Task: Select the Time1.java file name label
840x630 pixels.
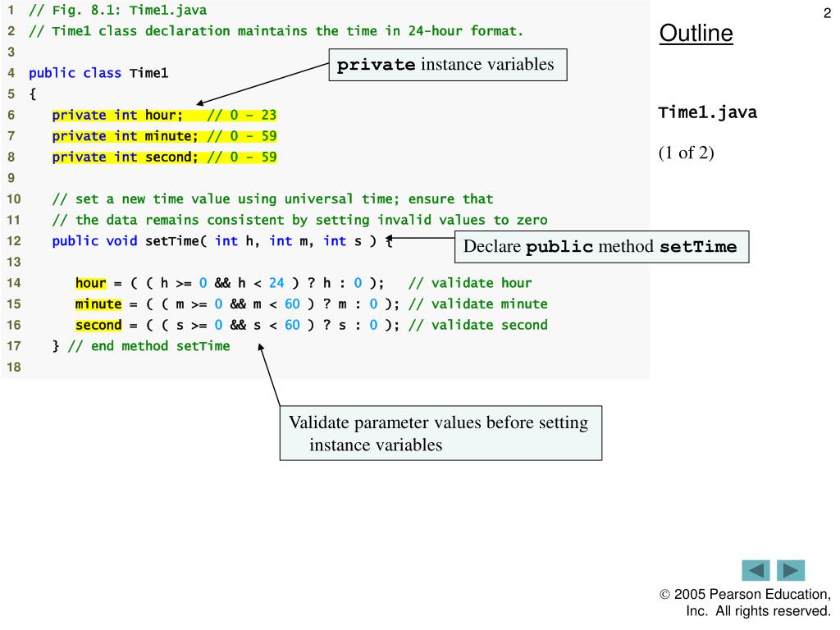Action: [708, 112]
